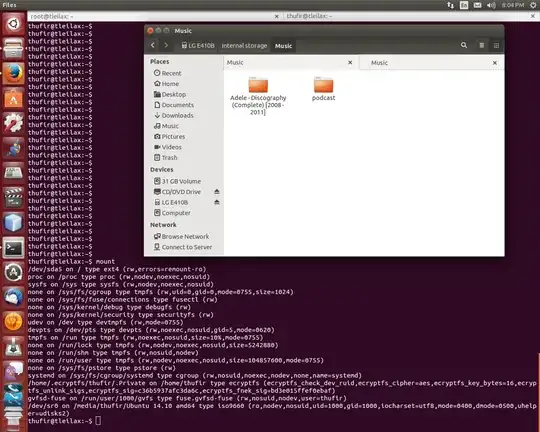The height and width of the screenshot is (432, 540).
Task: Launch Firefox from the dock
Action: coord(13,73)
